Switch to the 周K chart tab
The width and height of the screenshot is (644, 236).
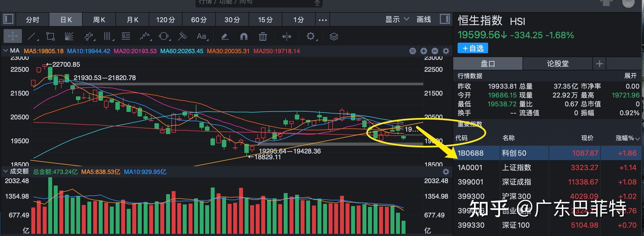pos(99,20)
